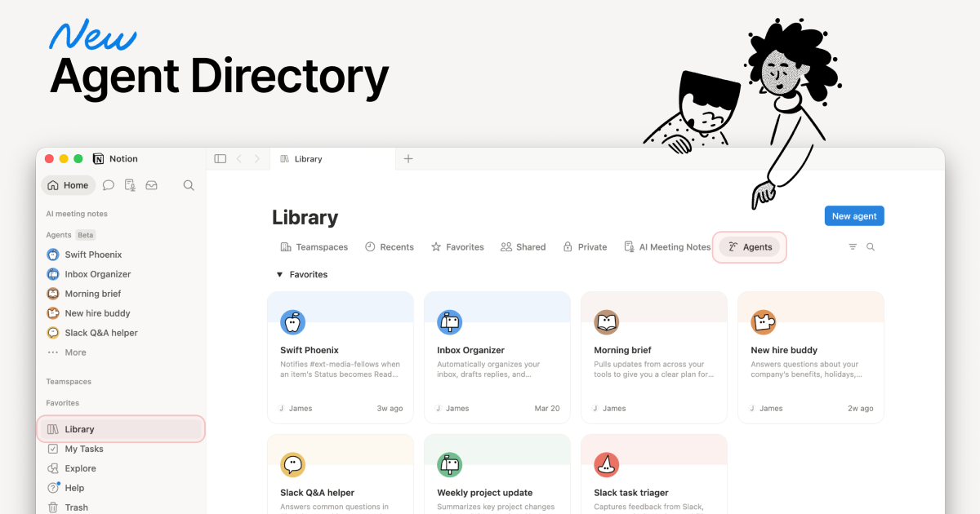This screenshot has height=514, width=980.
Task: Open the Weekly project update card title
Action: point(484,493)
